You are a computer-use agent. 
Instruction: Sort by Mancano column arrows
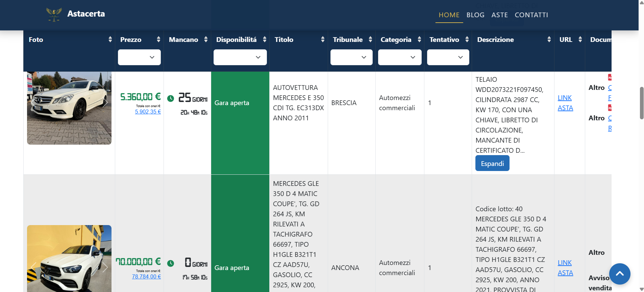[x=206, y=40]
